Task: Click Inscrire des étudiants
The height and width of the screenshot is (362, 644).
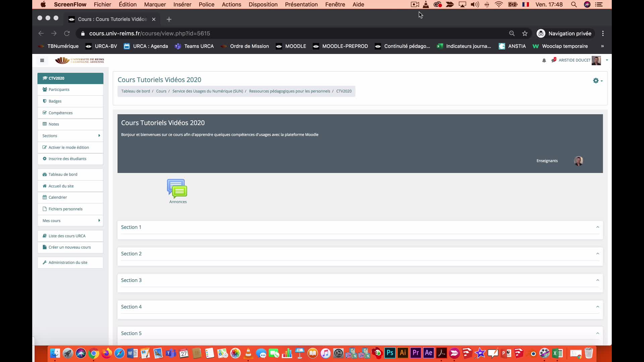Action: 70,159
